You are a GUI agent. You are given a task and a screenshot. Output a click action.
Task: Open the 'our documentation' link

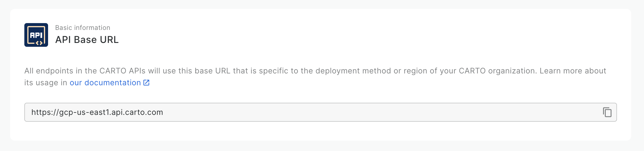(x=110, y=83)
